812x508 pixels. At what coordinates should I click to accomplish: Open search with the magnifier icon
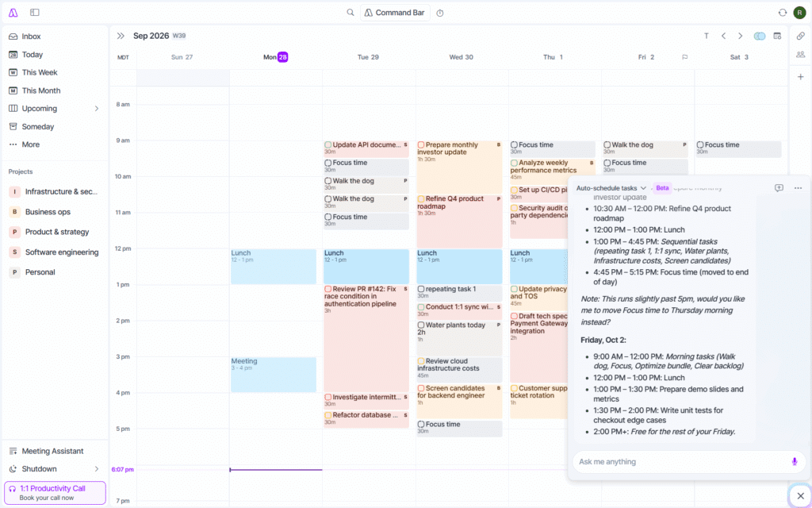(x=350, y=13)
